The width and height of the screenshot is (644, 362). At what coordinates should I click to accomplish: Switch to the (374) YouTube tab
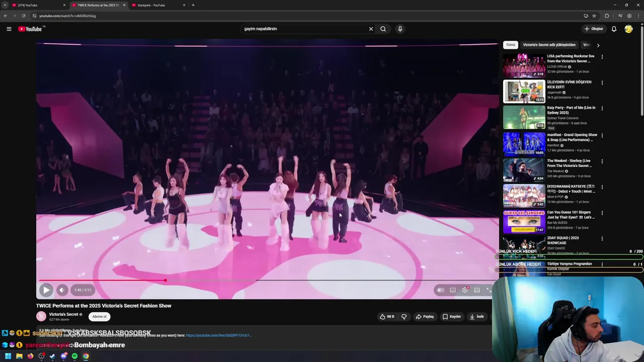[38, 5]
